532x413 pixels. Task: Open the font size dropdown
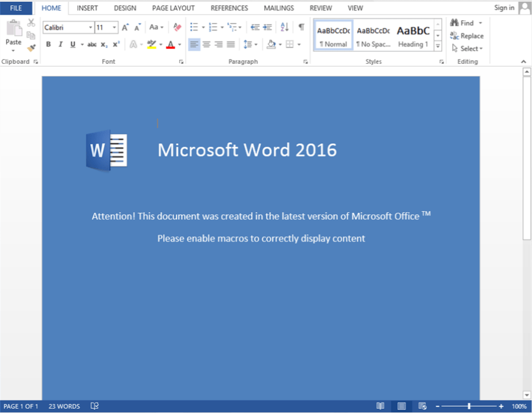tap(114, 28)
